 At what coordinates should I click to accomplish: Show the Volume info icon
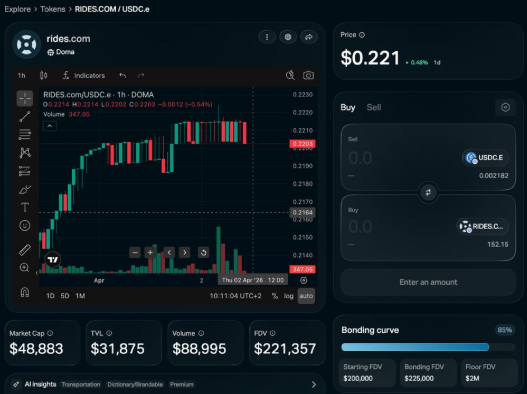coord(201,333)
